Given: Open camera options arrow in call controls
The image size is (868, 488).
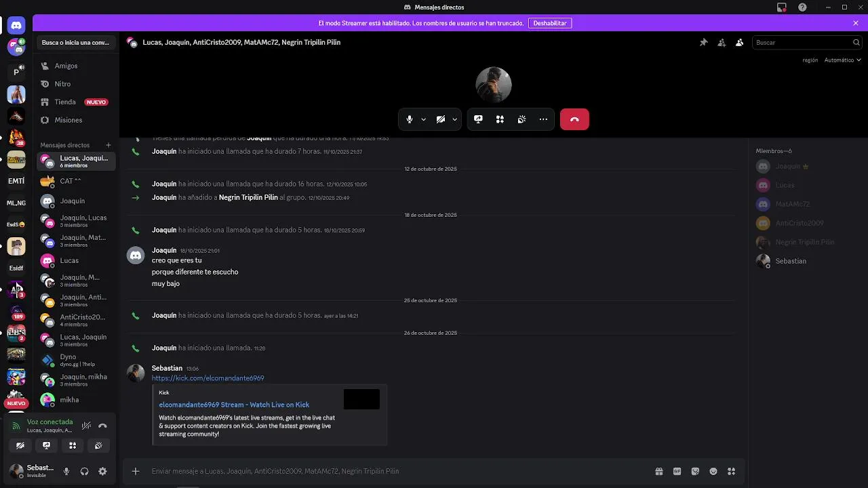Looking at the screenshot, I should [454, 119].
